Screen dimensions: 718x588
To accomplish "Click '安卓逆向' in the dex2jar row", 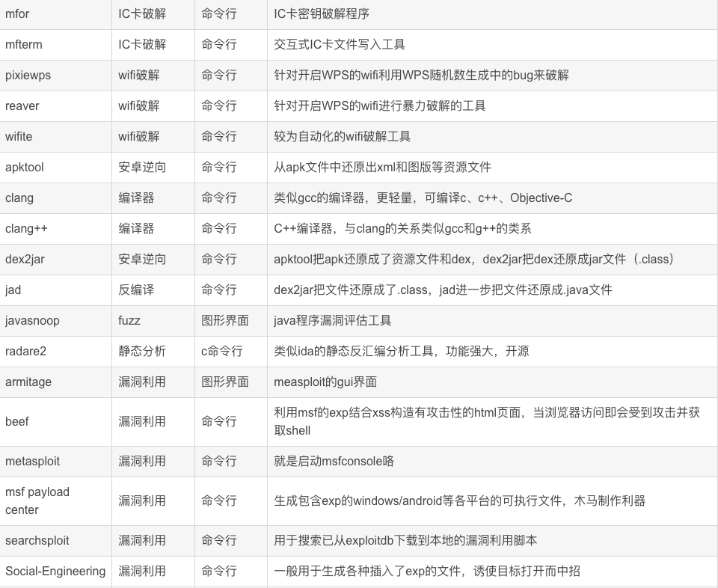I will pyautogui.click(x=142, y=259).
